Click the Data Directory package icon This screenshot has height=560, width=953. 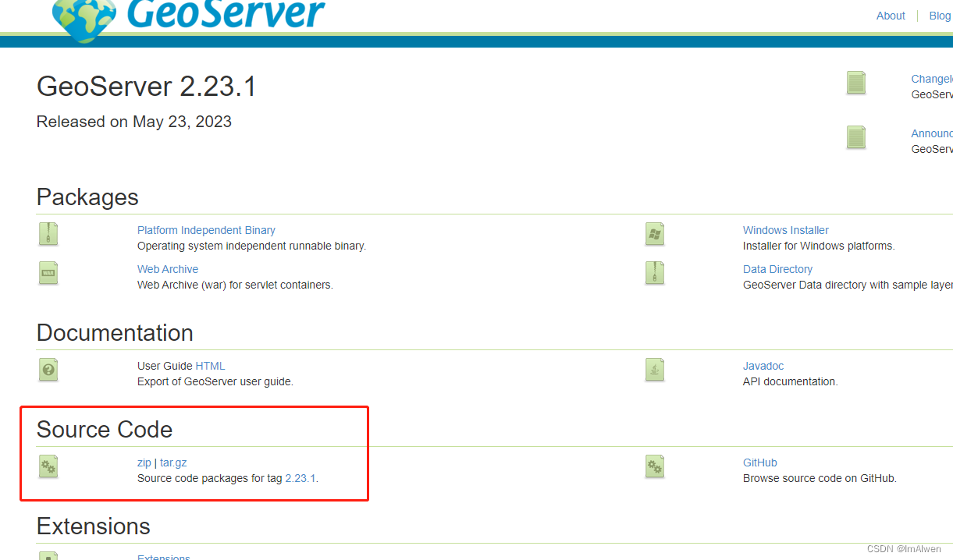click(x=654, y=273)
